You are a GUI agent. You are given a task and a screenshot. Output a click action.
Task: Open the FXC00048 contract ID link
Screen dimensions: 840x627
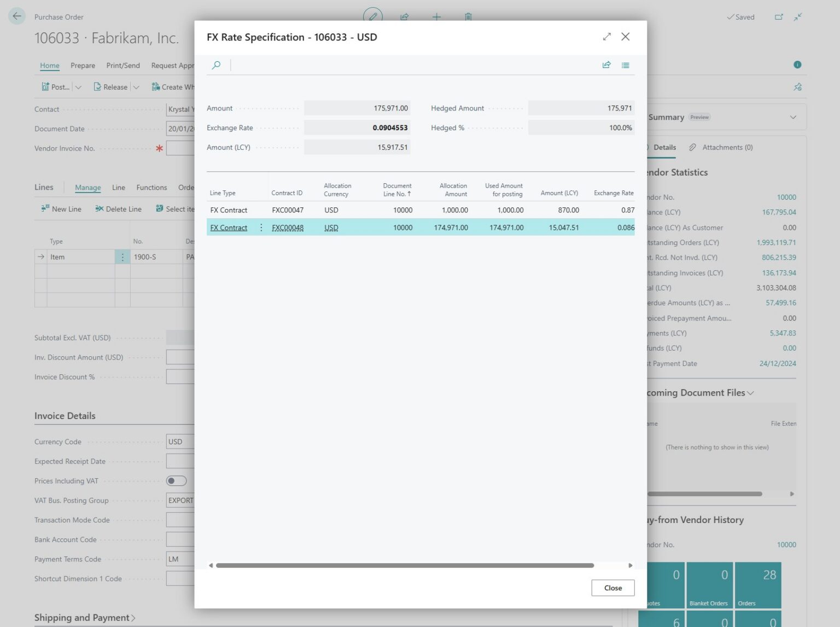click(x=288, y=228)
